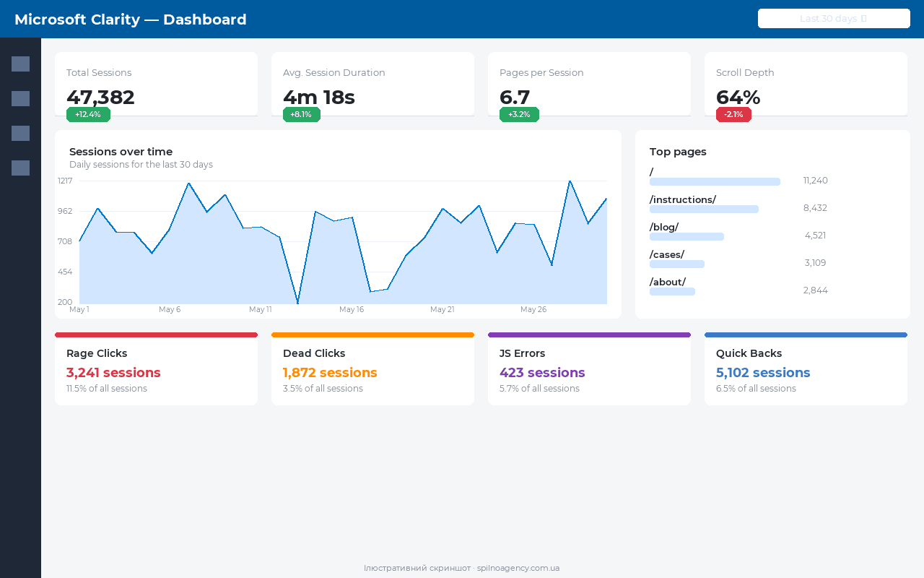Screen dimensions: 924x578
Task: Click the progress bar under /instructions/
Action: [704, 209]
